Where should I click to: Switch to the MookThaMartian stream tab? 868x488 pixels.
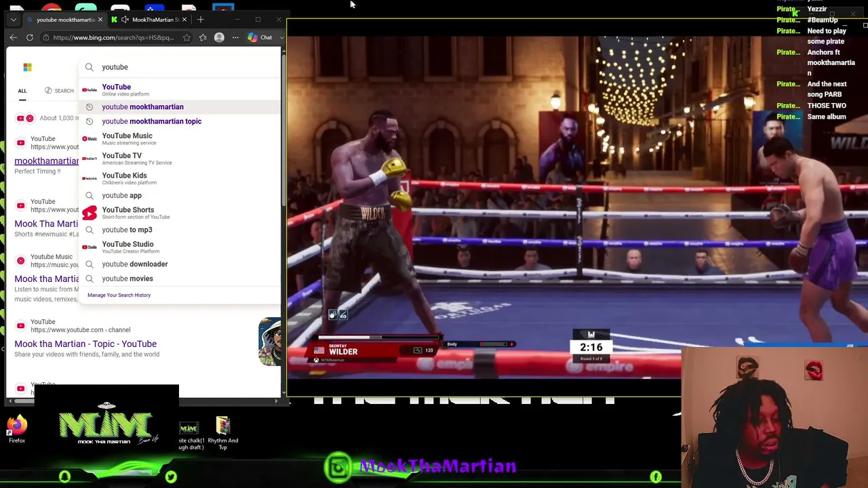tap(150, 20)
